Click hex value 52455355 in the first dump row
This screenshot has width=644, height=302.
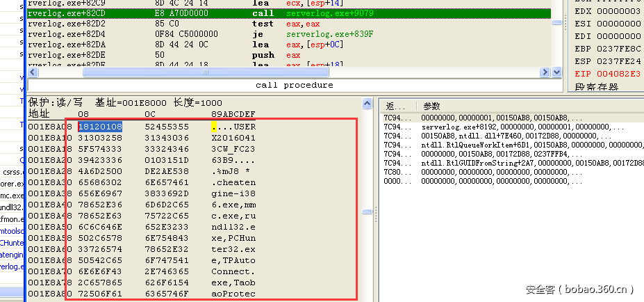[x=167, y=127]
